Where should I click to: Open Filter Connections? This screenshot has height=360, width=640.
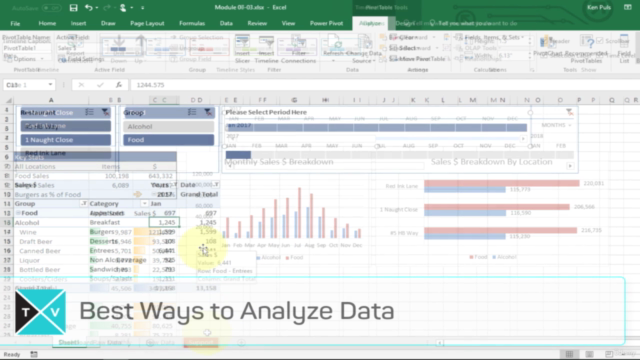pyautogui.click(x=299, y=49)
